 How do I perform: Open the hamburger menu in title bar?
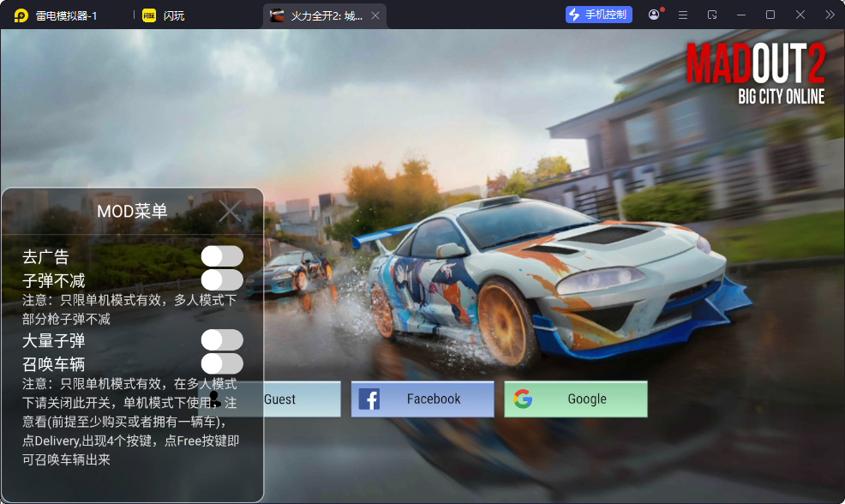coord(683,15)
